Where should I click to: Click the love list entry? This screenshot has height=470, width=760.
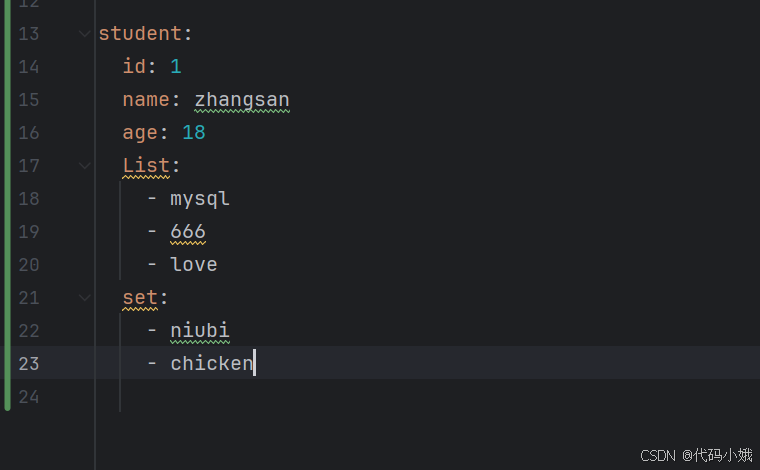pos(194,265)
